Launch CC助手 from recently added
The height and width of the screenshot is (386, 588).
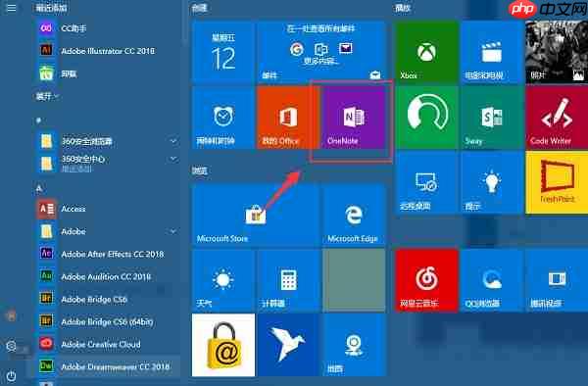[107, 28]
